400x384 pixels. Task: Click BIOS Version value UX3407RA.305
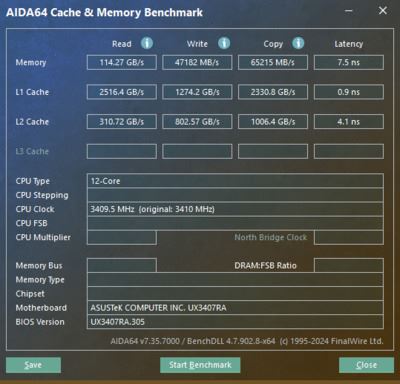[235, 322]
